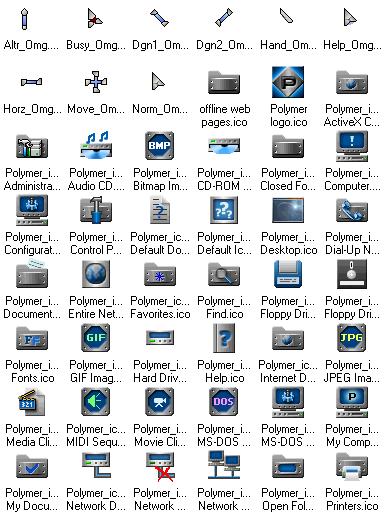Image resolution: width=391 pixels, height=513 pixels.
Task: Select the Polymer My Computer icon
Action: coord(352,402)
